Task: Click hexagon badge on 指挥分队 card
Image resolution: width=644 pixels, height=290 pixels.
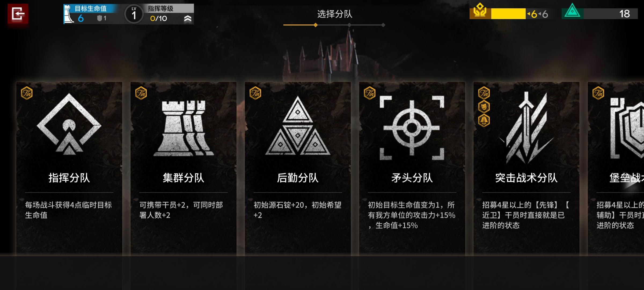Action: pyautogui.click(x=27, y=93)
